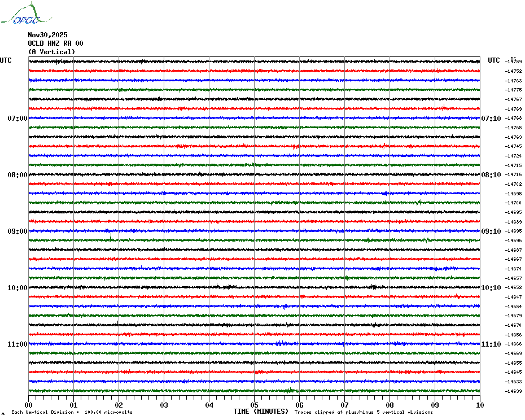Click the DC value -14679
Screen dimensions: 525x420
(514, 316)
